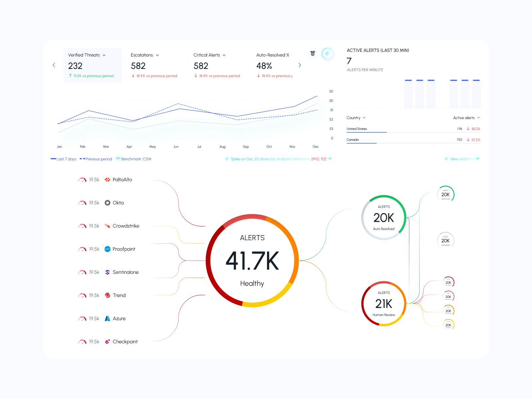Toggle the Benchmark: CSM legend series
This screenshot has height=399, width=532.
click(133, 159)
